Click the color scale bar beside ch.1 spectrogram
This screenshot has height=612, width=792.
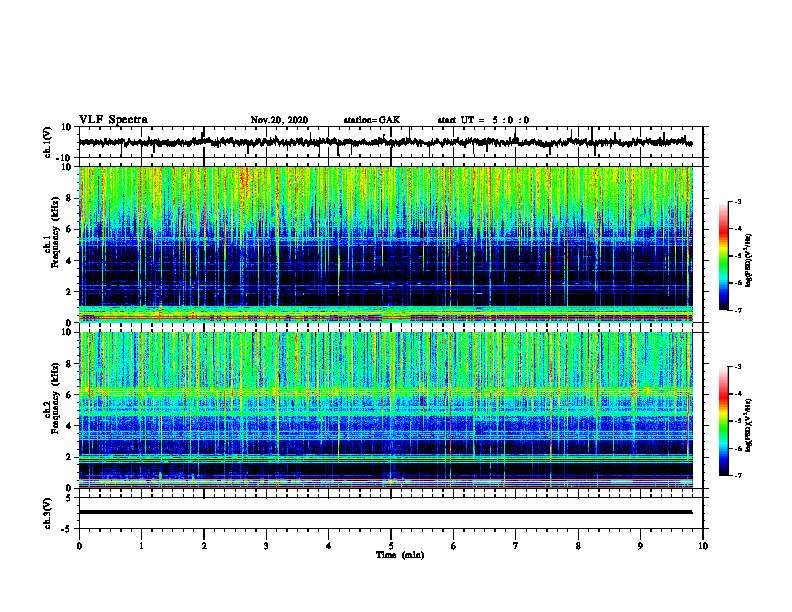click(x=724, y=256)
